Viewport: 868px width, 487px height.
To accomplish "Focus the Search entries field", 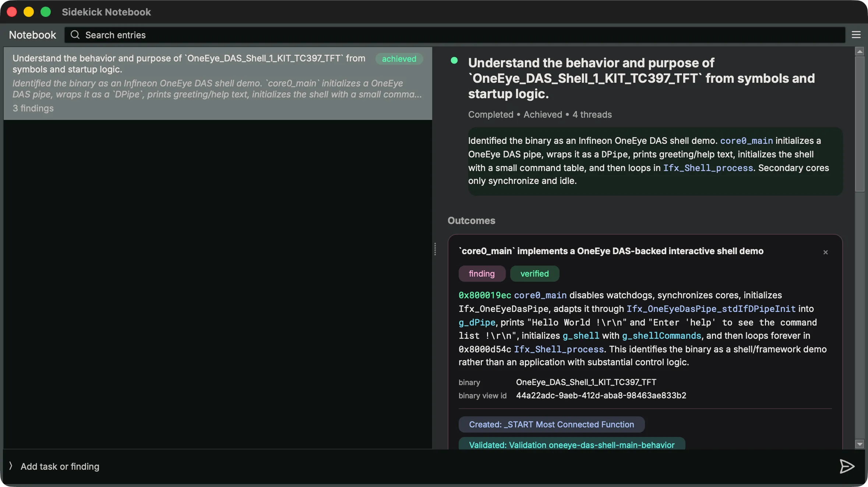I will point(455,35).
